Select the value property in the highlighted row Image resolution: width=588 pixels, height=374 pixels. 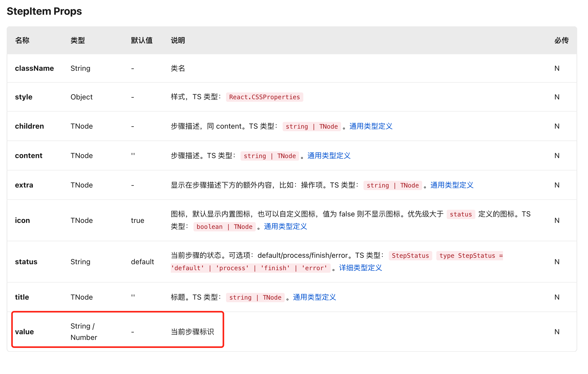click(24, 332)
